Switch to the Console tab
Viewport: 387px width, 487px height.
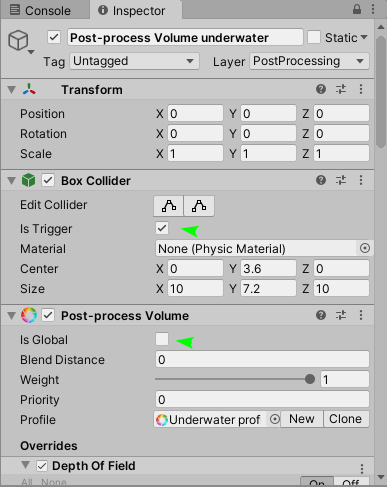(x=40, y=10)
